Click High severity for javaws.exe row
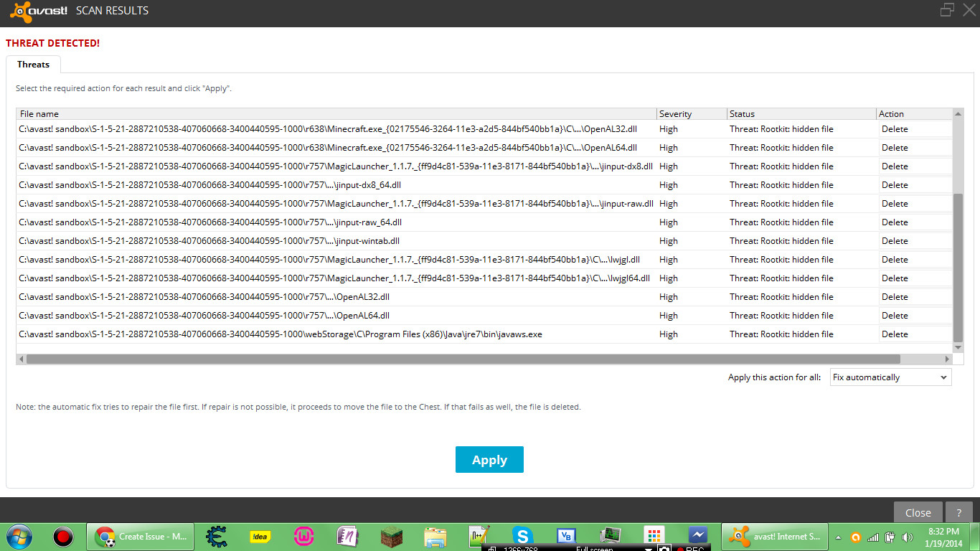The image size is (980, 551). click(x=669, y=334)
